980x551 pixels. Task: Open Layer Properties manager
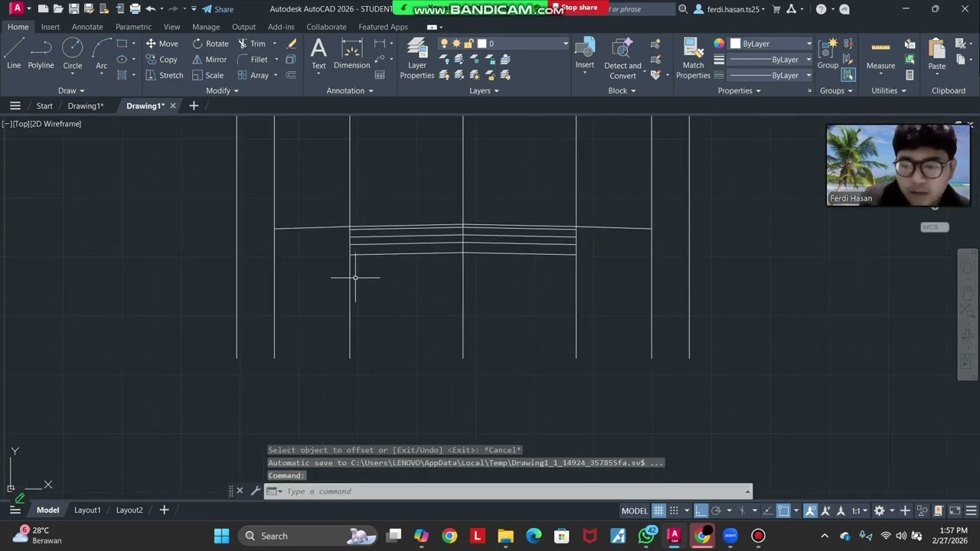(x=416, y=59)
